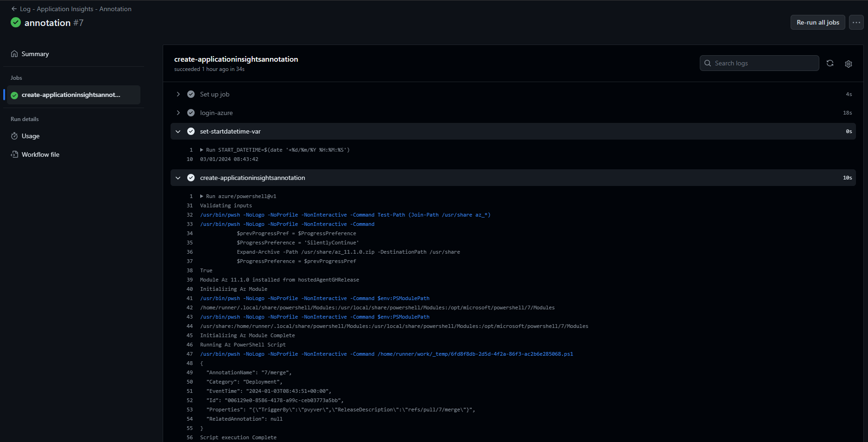Expand the Set up job step
Screen dimensions: 868x442
coord(178,94)
